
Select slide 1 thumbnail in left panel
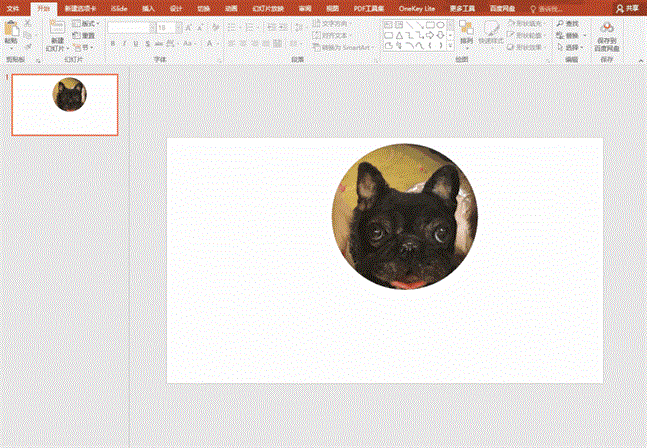(65, 105)
